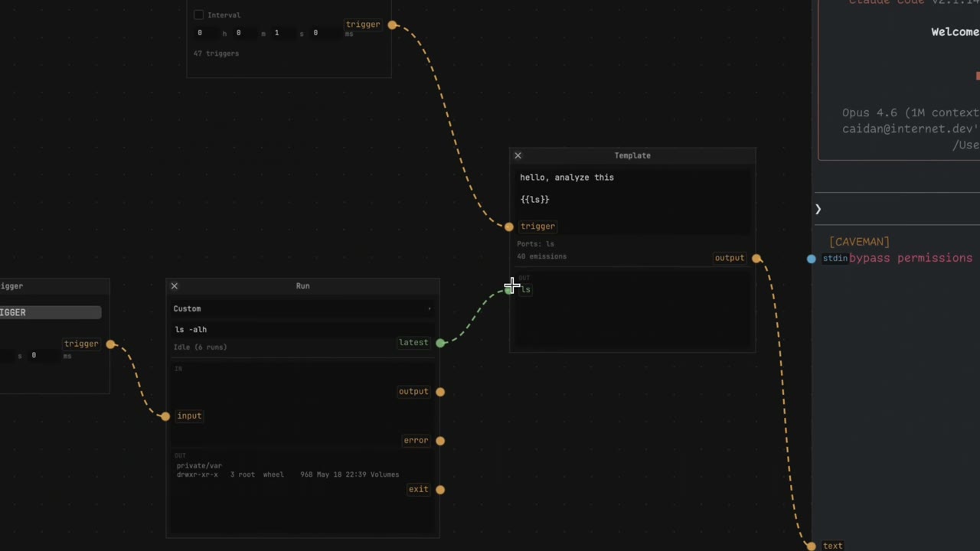This screenshot has height=551, width=980.
Task: Click the [CAVEMAN] label in the terminal
Action: coord(859,242)
